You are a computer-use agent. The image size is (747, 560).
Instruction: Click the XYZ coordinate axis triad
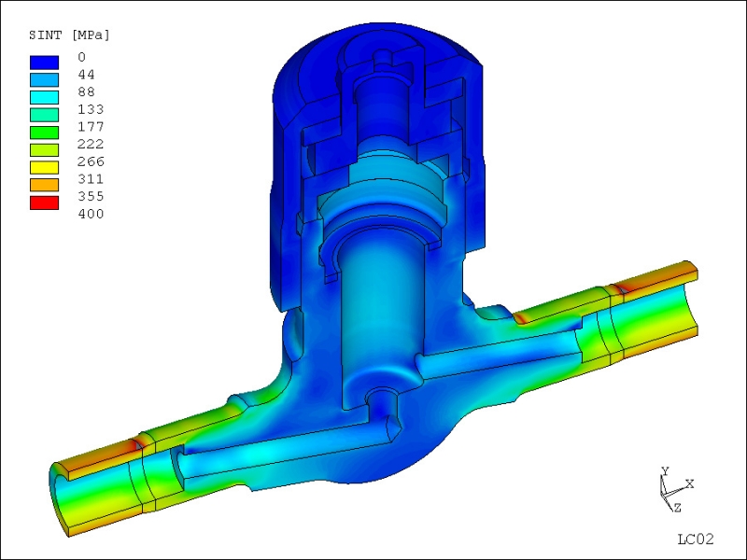click(676, 490)
